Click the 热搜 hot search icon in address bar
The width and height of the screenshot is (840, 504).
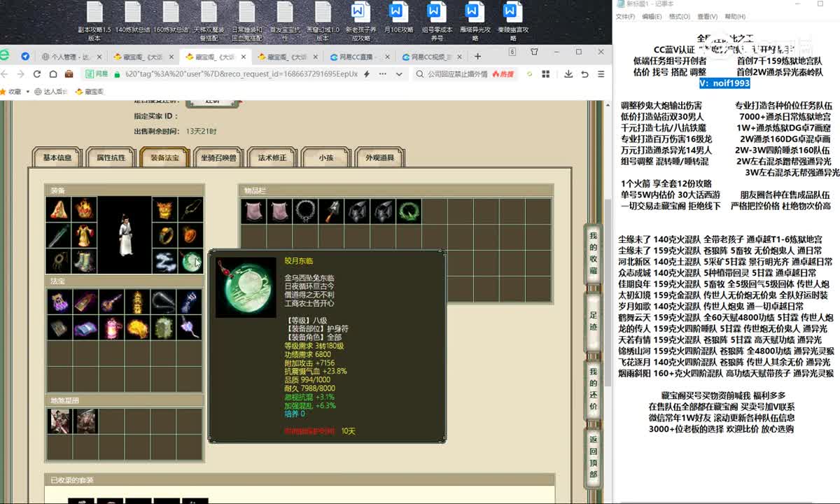[503, 75]
